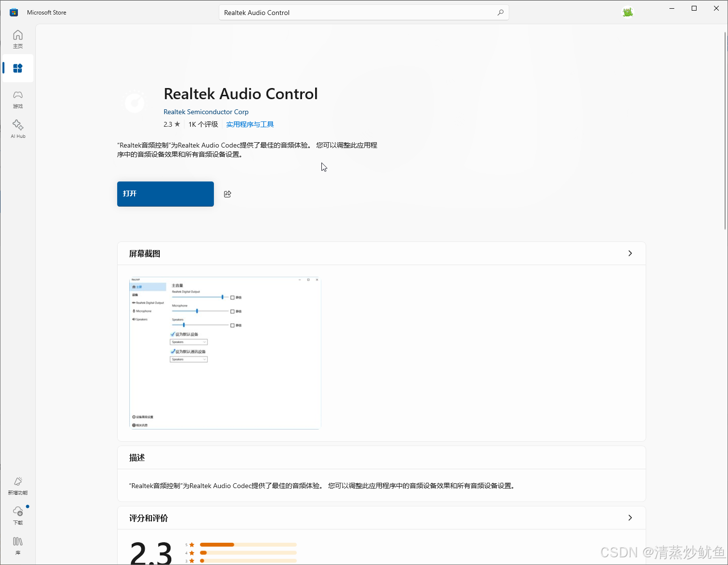Screen dimensions: 728x565
Task: Maximize the Microsoft Store window
Action: coord(694,8)
